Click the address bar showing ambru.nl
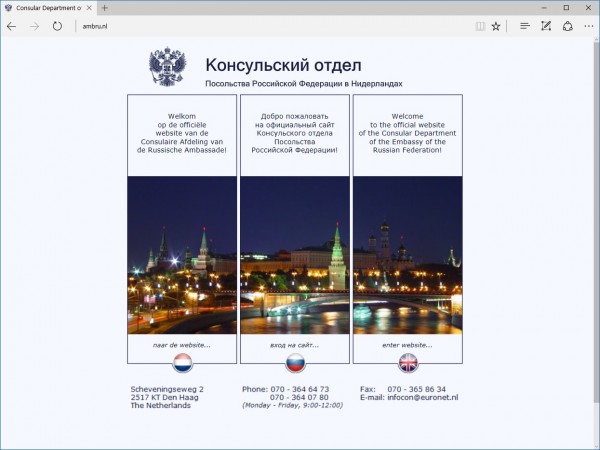 [x=250, y=26]
